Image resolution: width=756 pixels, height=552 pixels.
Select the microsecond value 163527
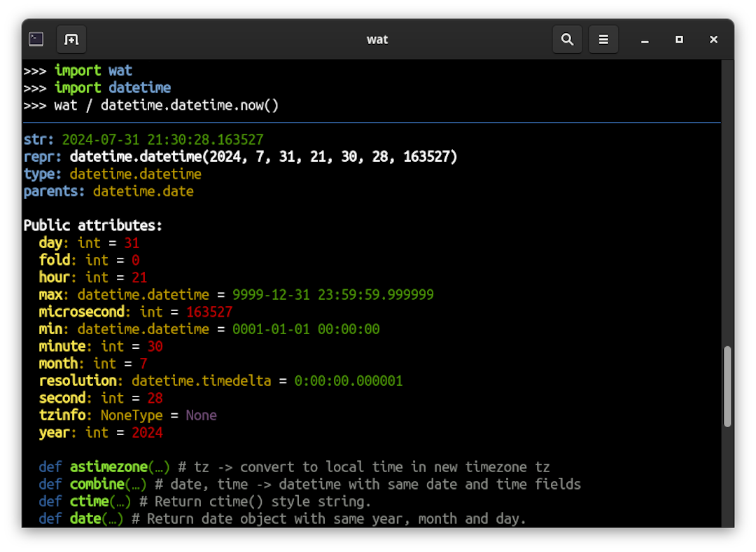pos(209,312)
